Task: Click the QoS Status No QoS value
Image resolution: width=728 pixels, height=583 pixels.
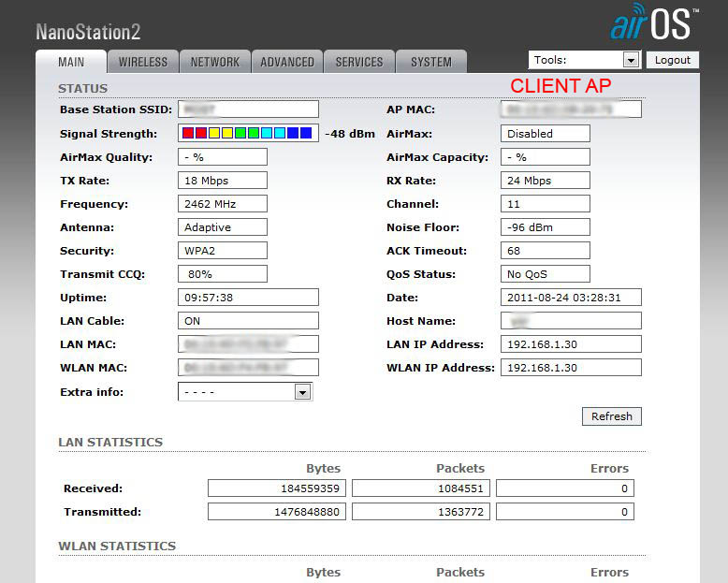Action: coord(546,274)
